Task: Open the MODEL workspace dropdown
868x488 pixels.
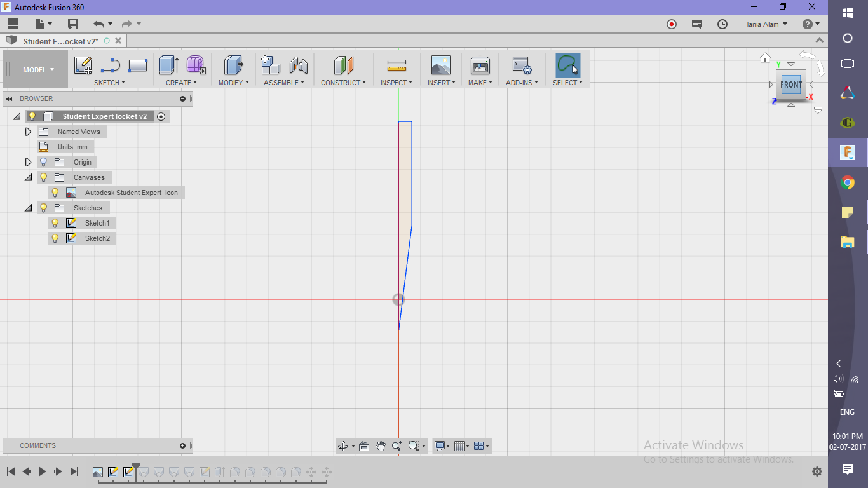Action: (x=38, y=70)
